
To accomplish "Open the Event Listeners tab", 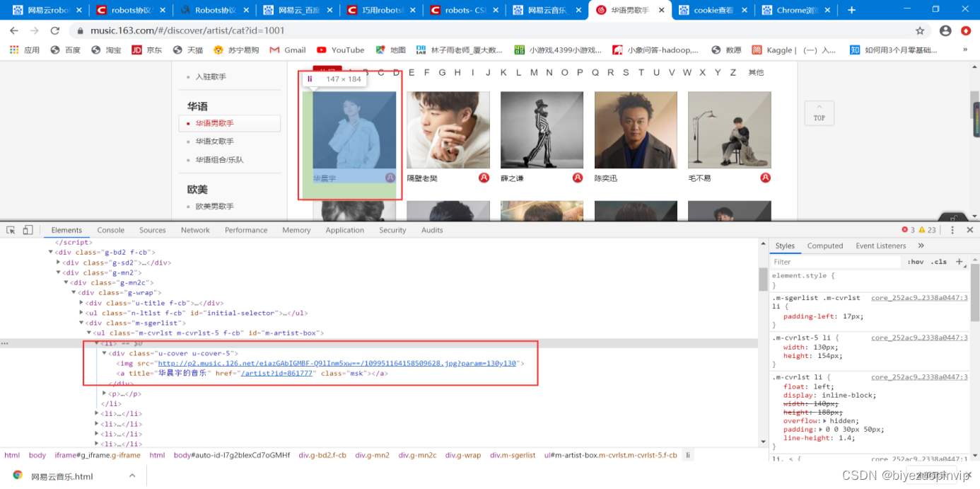I will [x=881, y=246].
